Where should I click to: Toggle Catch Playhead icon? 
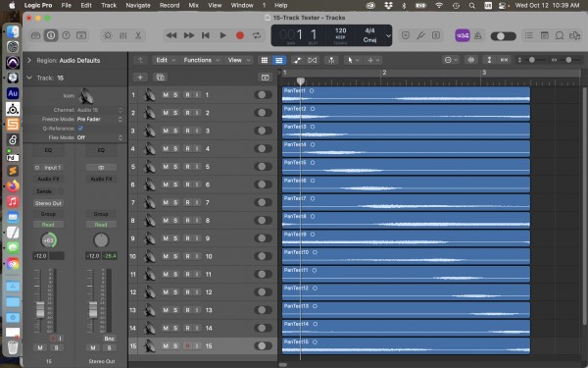tap(331, 60)
